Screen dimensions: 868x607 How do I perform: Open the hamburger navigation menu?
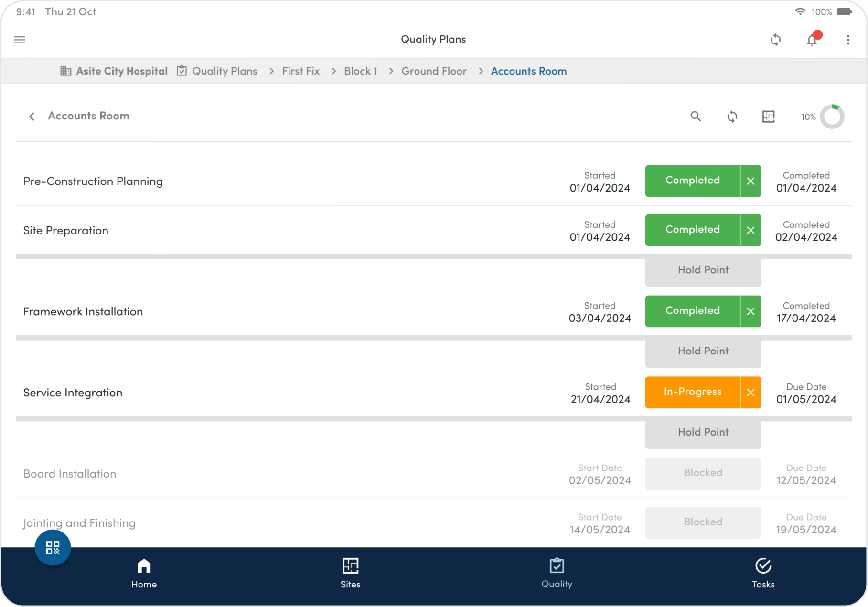pos(20,40)
